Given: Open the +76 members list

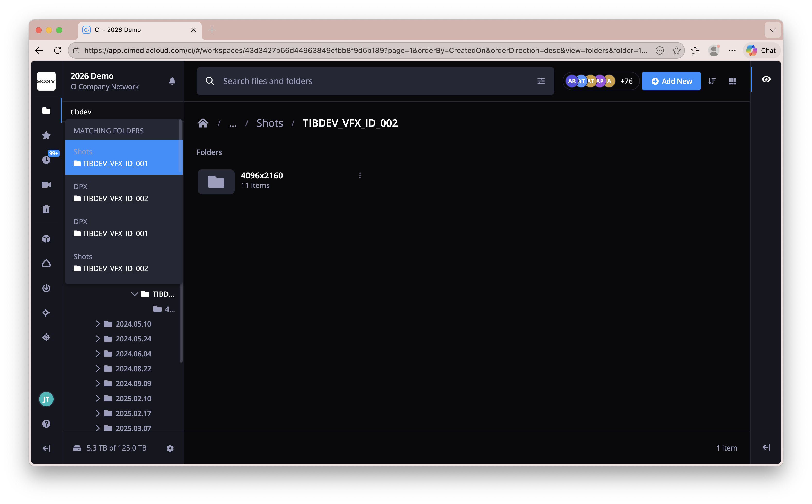Looking at the screenshot, I should 626,81.
